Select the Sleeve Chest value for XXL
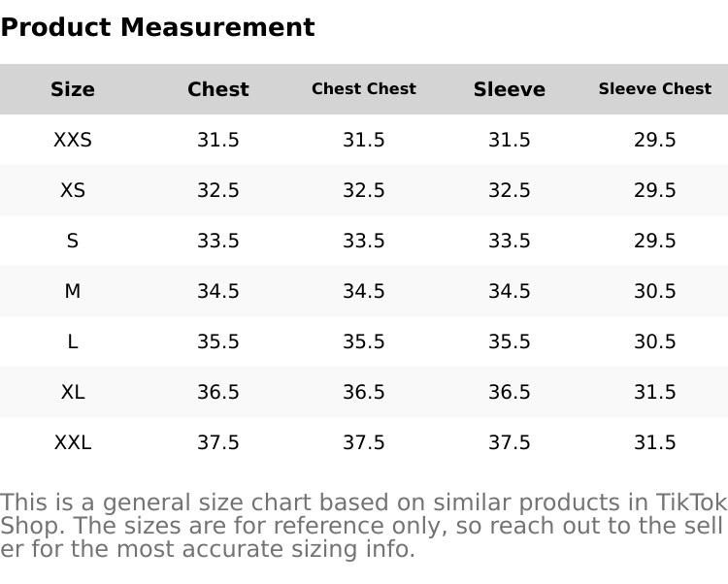The image size is (728, 584). (x=655, y=443)
